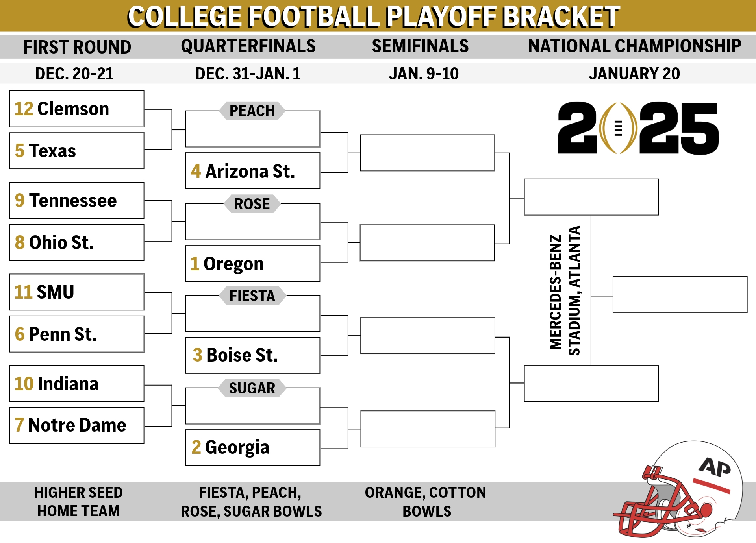The height and width of the screenshot is (543, 756).
Task: Select the FIESTA bowl label
Action: coord(252,296)
